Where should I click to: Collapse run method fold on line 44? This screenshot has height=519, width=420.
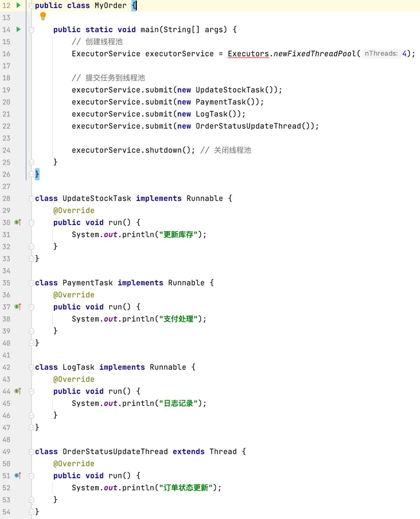tap(31, 392)
